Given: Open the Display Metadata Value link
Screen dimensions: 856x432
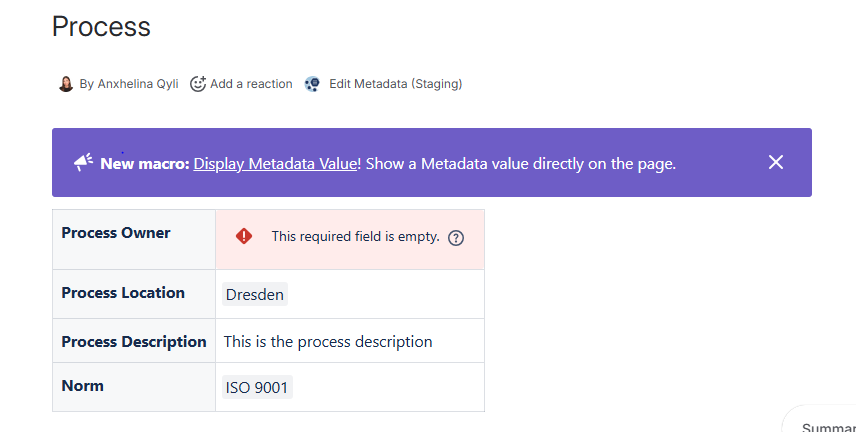Looking at the screenshot, I should (275, 163).
